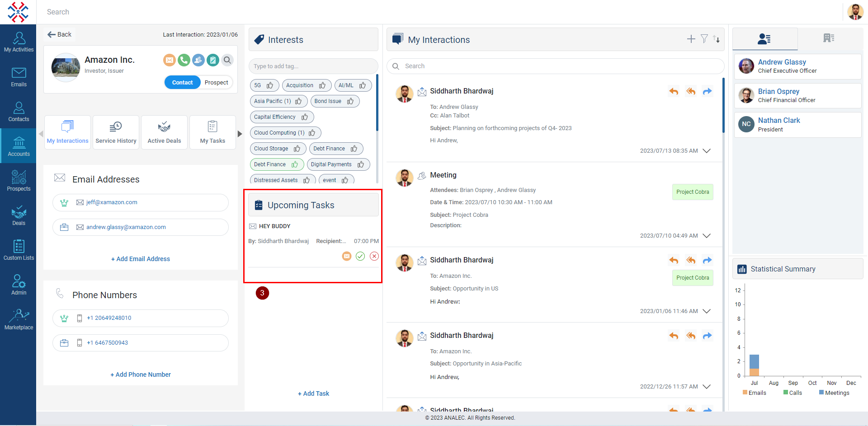Open Service History tab
868x426 pixels.
[116, 132]
